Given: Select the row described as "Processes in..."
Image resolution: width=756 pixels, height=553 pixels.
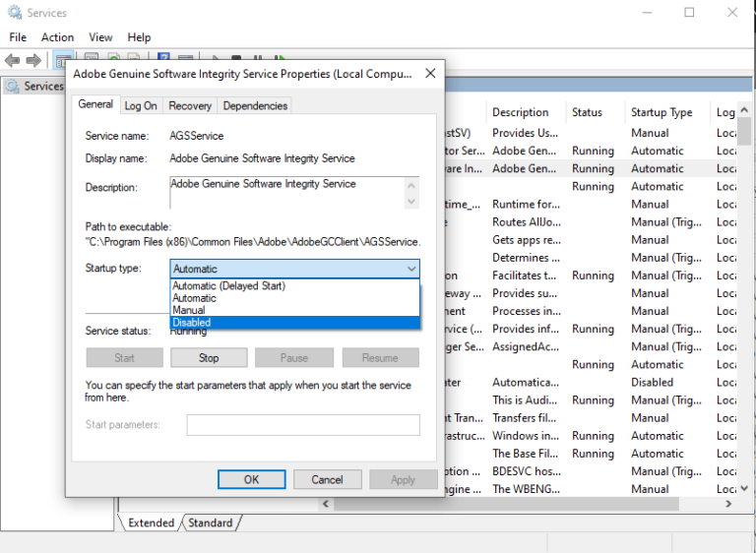Looking at the screenshot, I should [590, 311].
